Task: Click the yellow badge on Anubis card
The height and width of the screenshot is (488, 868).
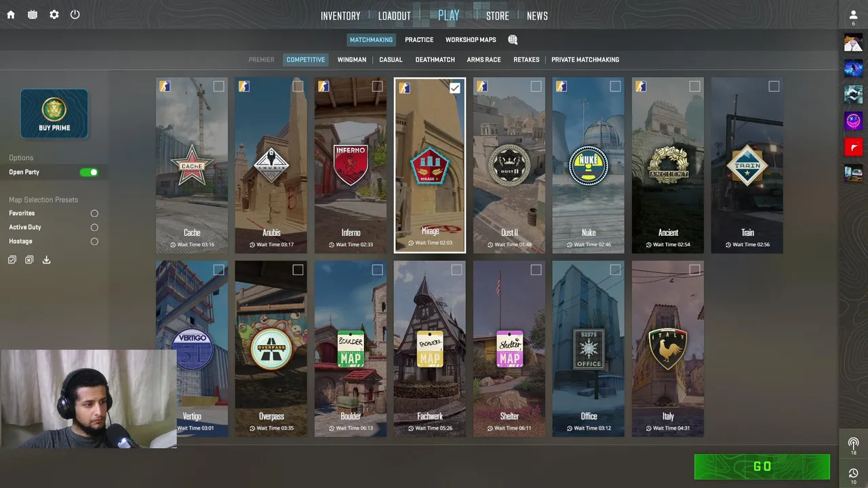Action: 244,86
